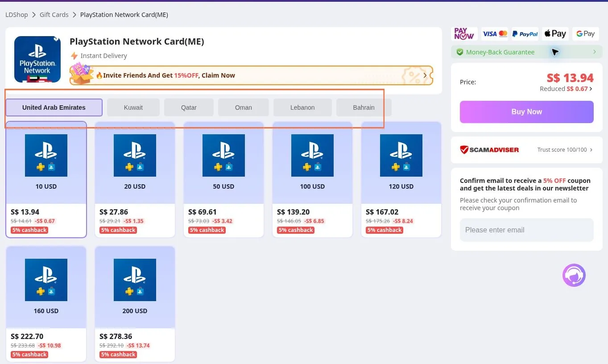Switch to the Bahrain region tab

click(x=364, y=108)
